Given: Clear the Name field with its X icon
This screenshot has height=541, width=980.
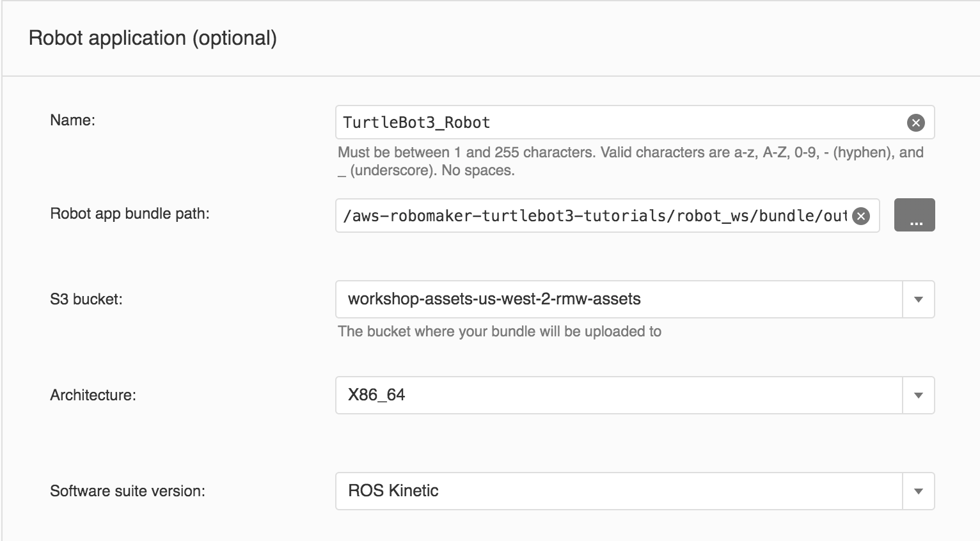Looking at the screenshot, I should point(915,123).
